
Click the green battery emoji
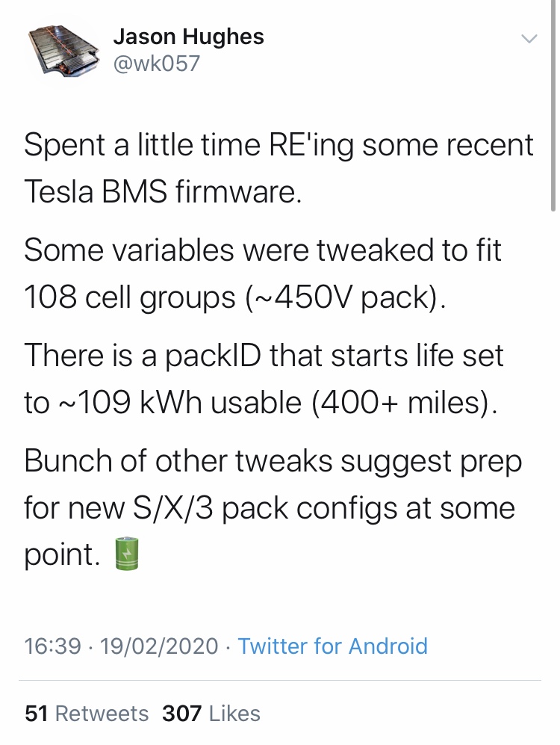[127, 554]
